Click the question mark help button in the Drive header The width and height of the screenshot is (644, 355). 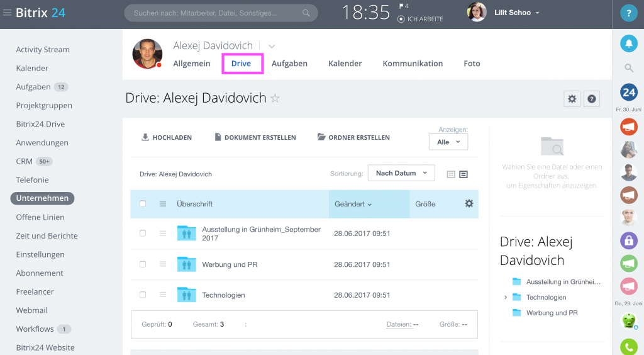tap(591, 99)
